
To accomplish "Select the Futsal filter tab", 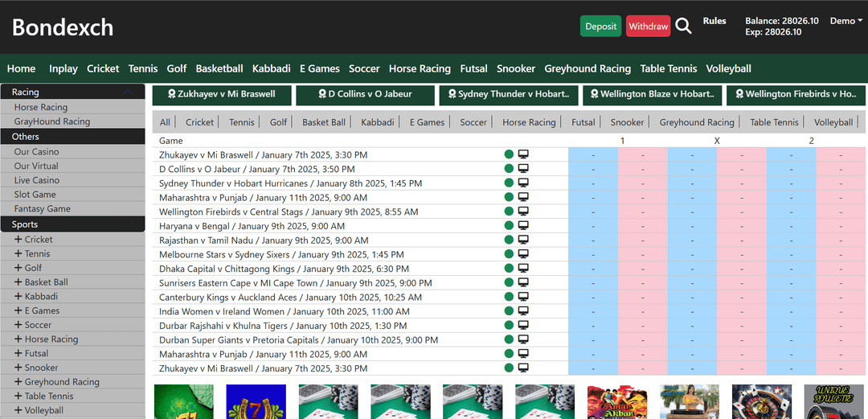I will [x=583, y=122].
